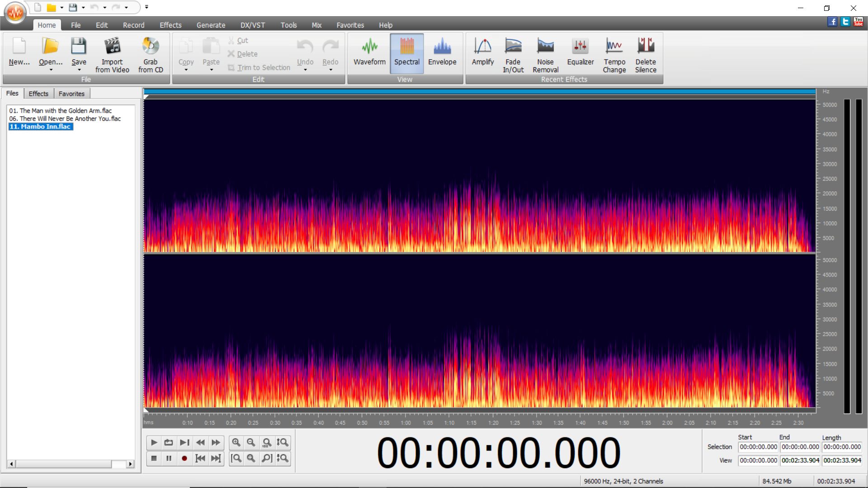Screen dimensions: 868x488
Task: Open the Quick Access Toolbar customize dropdown
Action: click(x=146, y=7)
